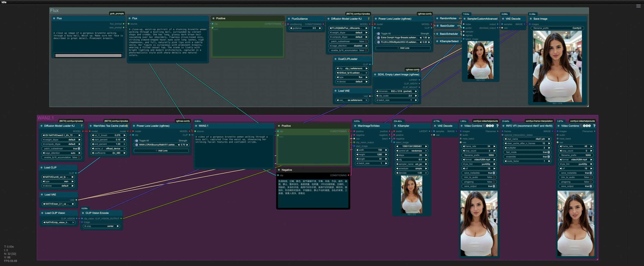Turn off fast_mode in the RIFE VFI node
Viewport: 644px width, 266px height.
click(x=545, y=152)
